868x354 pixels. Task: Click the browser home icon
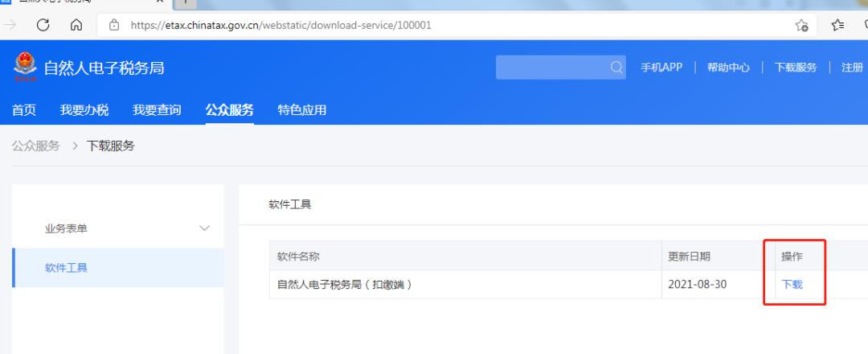coord(76,25)
